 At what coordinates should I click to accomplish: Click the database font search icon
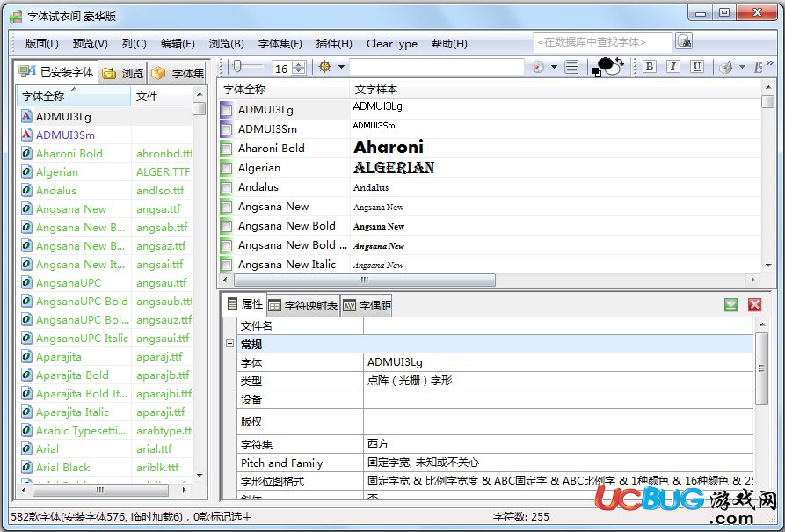click(x=683, y=41)
